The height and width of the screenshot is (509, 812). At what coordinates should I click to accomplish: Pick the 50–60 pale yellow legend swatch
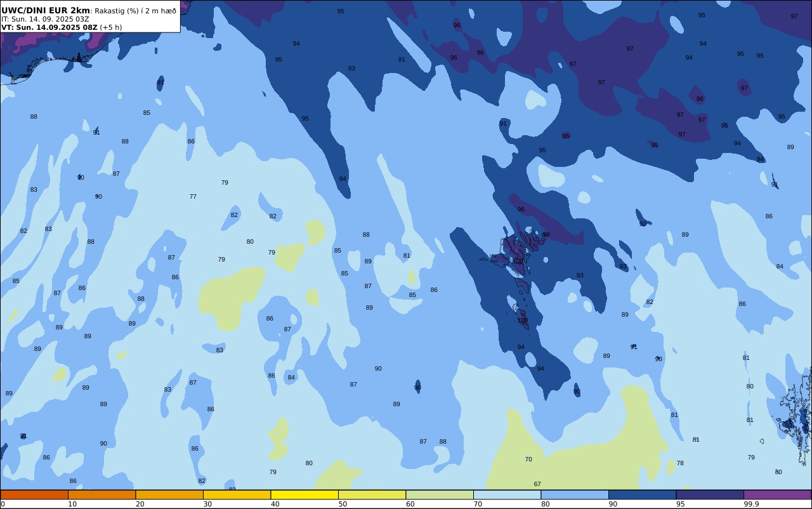pos(372,494)
